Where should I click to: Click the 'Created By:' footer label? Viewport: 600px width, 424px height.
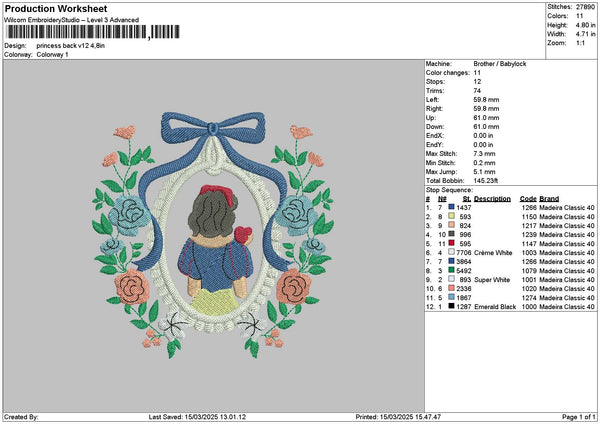[21, 417]
